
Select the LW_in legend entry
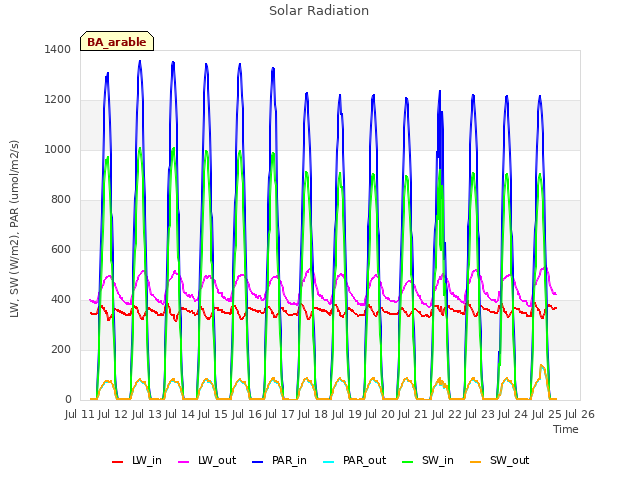pyautogui.click(x=137, y=460)
